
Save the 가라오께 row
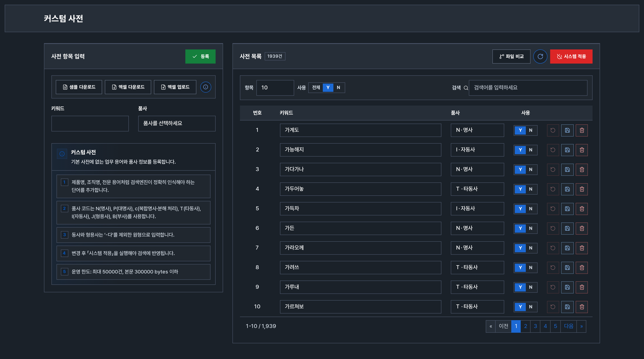(x=567, y=248)
